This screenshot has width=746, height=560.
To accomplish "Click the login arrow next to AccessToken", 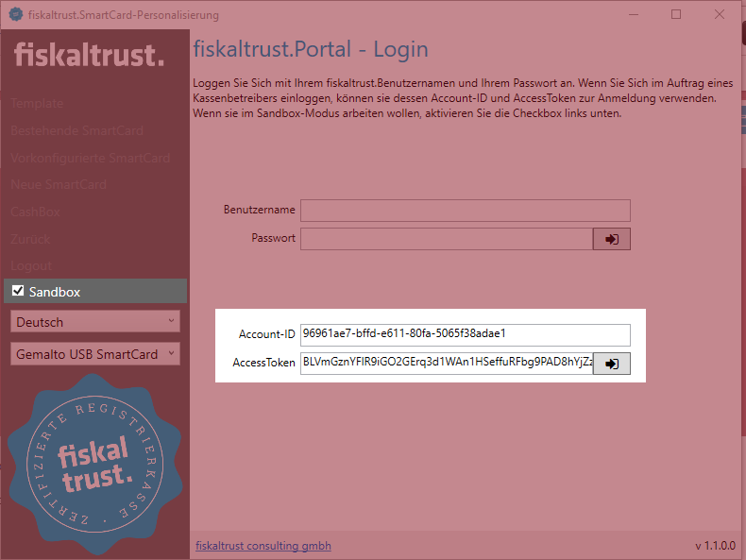I will pyautogui.click(x=611, y=364).
